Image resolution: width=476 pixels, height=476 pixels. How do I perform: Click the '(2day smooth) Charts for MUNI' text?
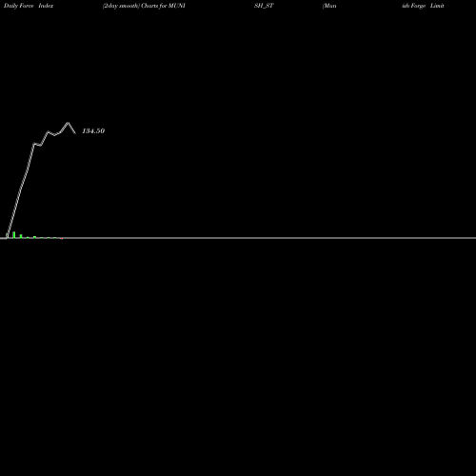144,6
